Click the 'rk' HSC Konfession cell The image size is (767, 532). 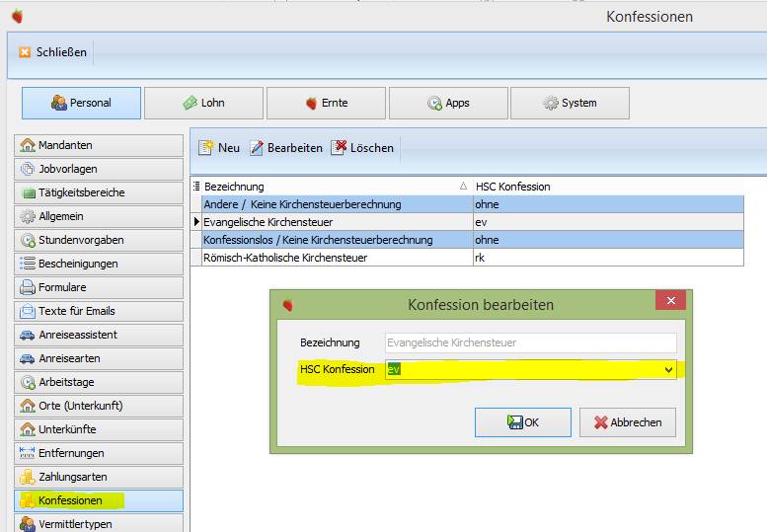click(608, 258)
